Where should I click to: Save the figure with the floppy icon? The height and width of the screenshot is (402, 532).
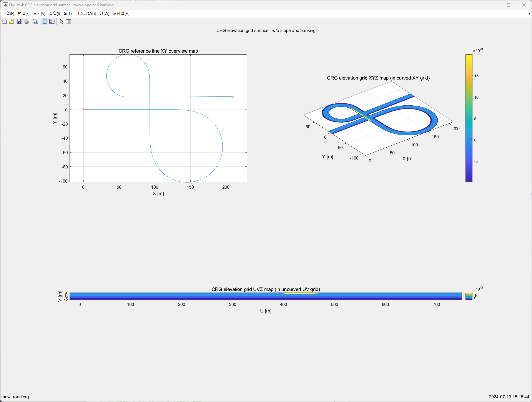[x=19, y=21]
